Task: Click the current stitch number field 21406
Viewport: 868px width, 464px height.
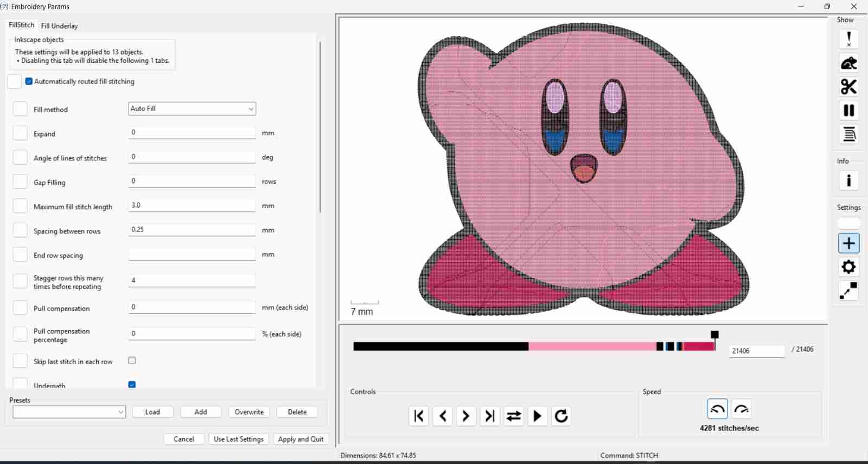Action: coord(757,351)
